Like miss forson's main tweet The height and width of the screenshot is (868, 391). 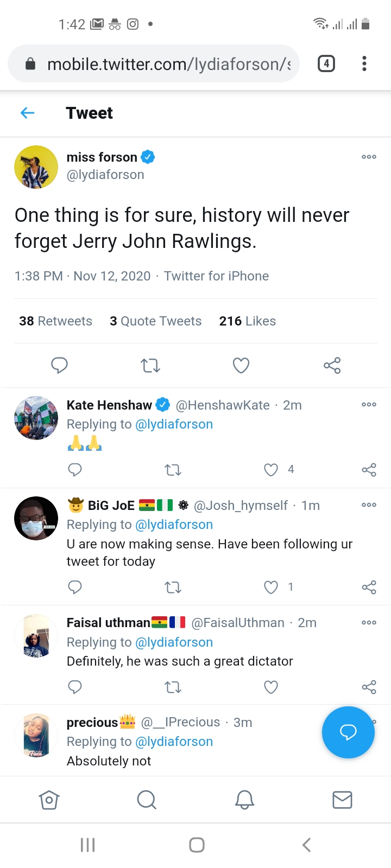point(241,365)
